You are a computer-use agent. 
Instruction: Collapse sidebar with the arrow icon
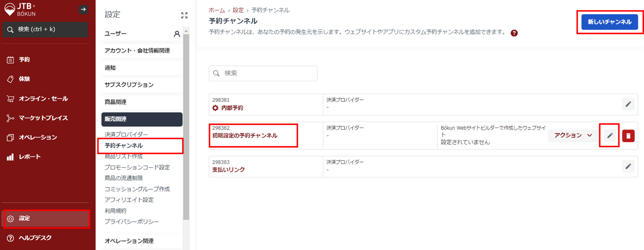pyautogui.click(x=83, y=9)
